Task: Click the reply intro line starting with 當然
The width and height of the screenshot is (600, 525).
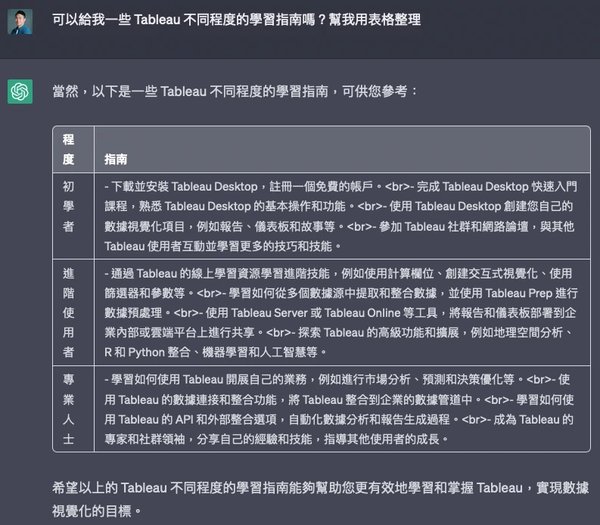Action: coord(235,91)
